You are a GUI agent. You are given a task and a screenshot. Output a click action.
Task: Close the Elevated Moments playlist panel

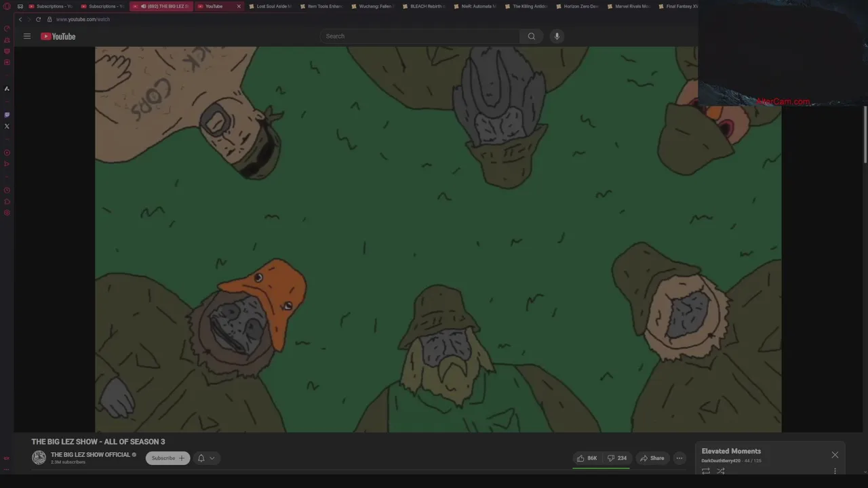835,455
